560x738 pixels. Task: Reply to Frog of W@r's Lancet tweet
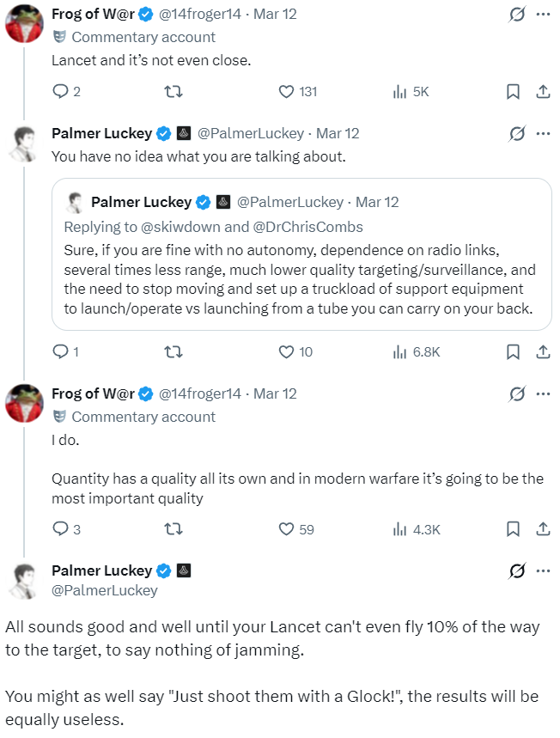click(60, 92)
